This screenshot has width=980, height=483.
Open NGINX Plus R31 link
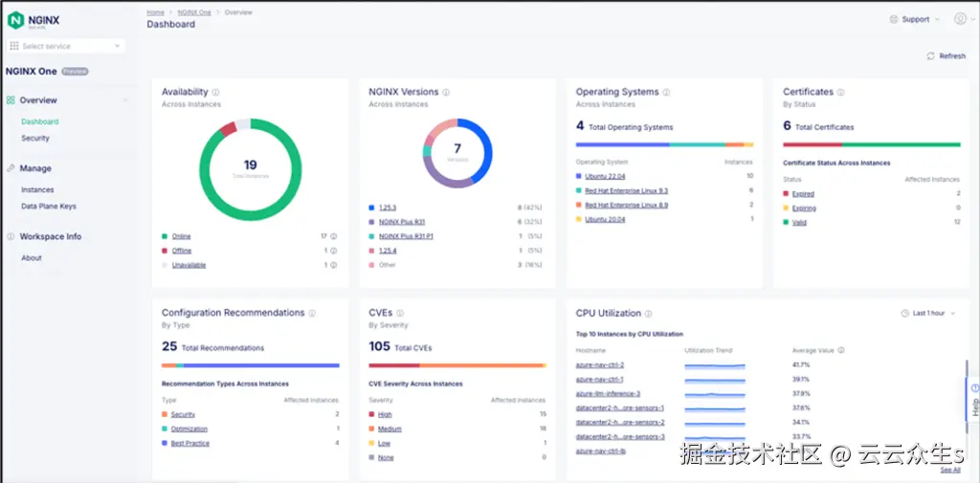pos(402,222)
